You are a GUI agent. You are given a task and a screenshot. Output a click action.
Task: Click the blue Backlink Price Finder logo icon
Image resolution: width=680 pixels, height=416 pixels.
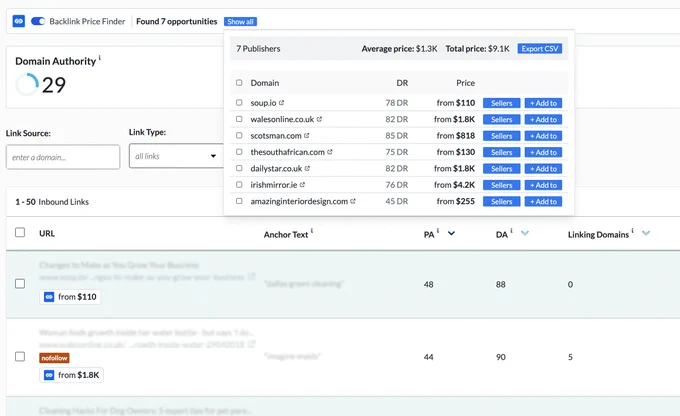[x=19, y=21]
